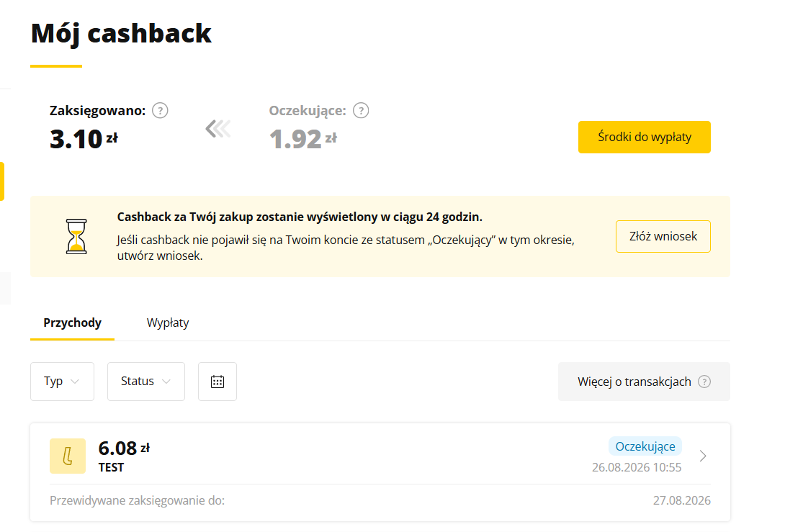
Task: Expand the Status dropdown filter
Action: 146,382
